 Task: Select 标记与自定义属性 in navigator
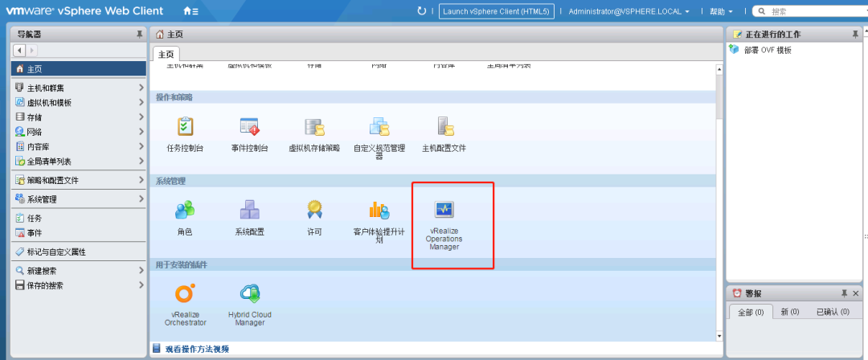pyautogui.click(x=78, y=252)
